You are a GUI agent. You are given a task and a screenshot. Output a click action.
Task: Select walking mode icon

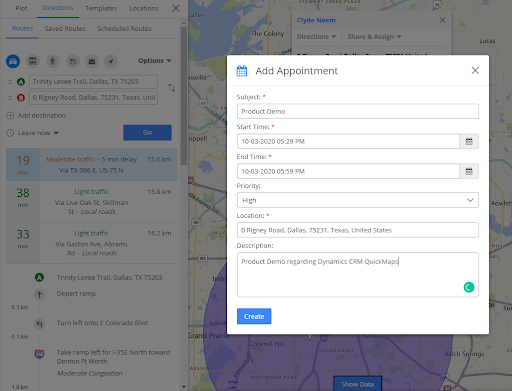pyautogui.click(x=53, y=61)
